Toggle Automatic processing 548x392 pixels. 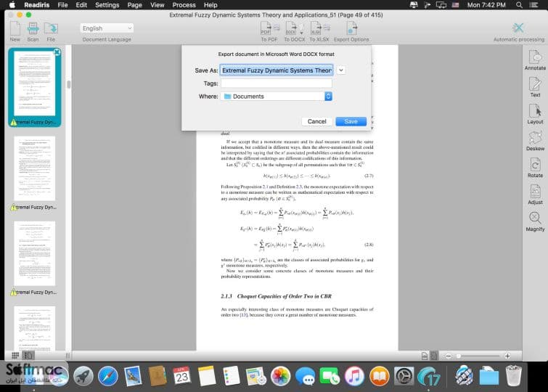tap(519, 31)
